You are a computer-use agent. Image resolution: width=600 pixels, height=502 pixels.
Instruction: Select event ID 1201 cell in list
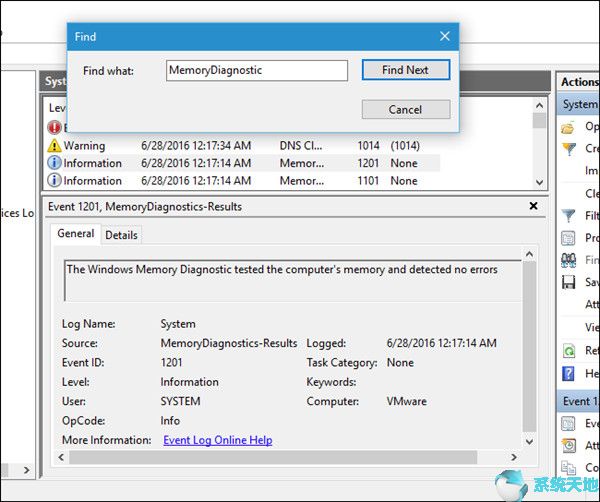click(368, 163)
